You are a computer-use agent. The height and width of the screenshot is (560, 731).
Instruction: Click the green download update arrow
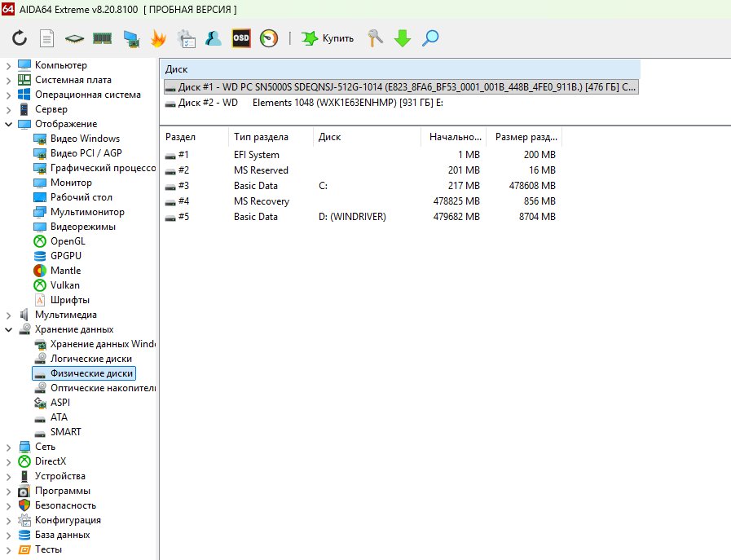coord(403,38)
